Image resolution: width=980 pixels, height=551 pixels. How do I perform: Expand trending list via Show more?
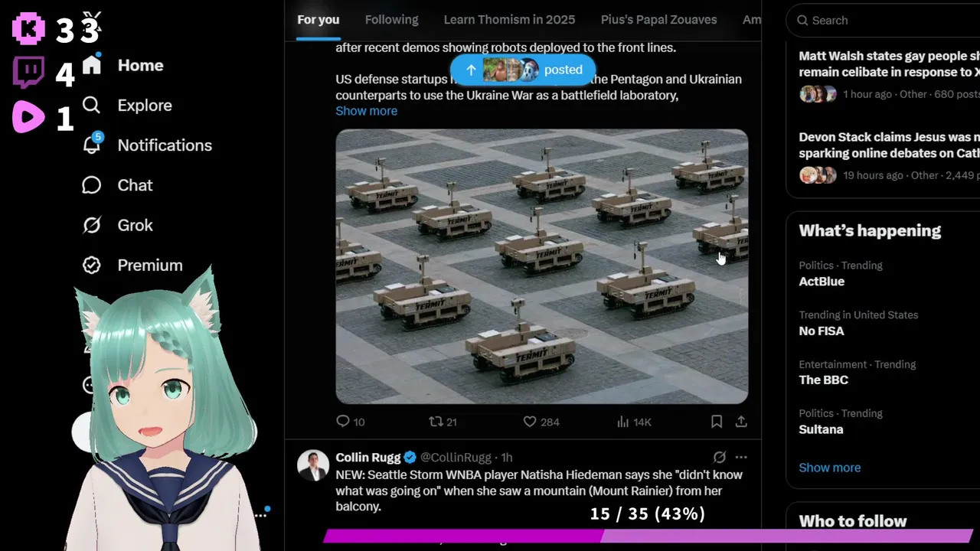(829, 468)
